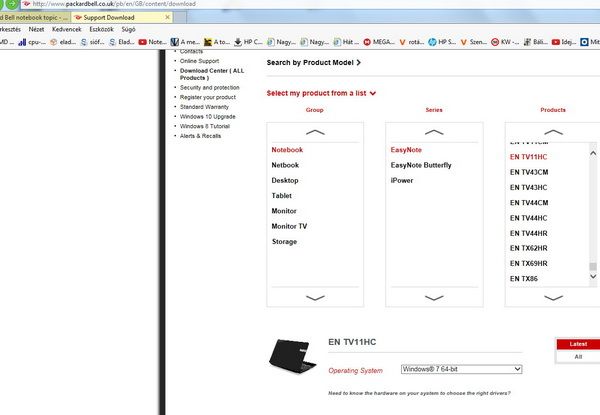The width and height of the screenshot is (600, 415).
Task: Click the Products list scrollbar thumb
Action: (593, 267)
